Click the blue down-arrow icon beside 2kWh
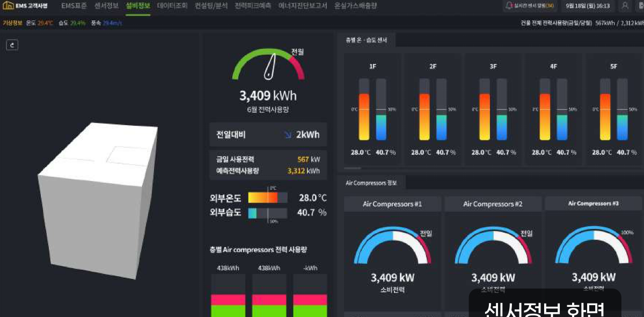The width and height of the screenshot is (644, 317). [288, 134]
